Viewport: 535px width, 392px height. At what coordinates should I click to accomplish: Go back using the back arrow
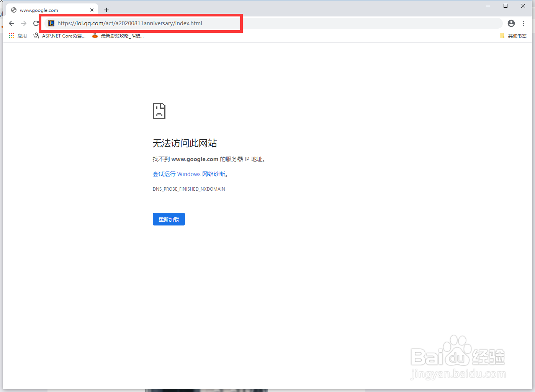pos(11,23)
